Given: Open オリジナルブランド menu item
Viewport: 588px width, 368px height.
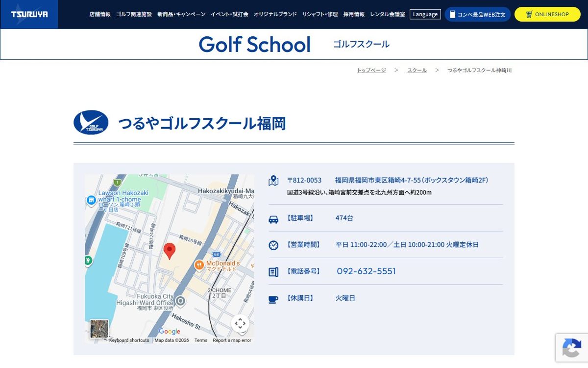Looking at the screenshot, I should (x=275, y=14).
